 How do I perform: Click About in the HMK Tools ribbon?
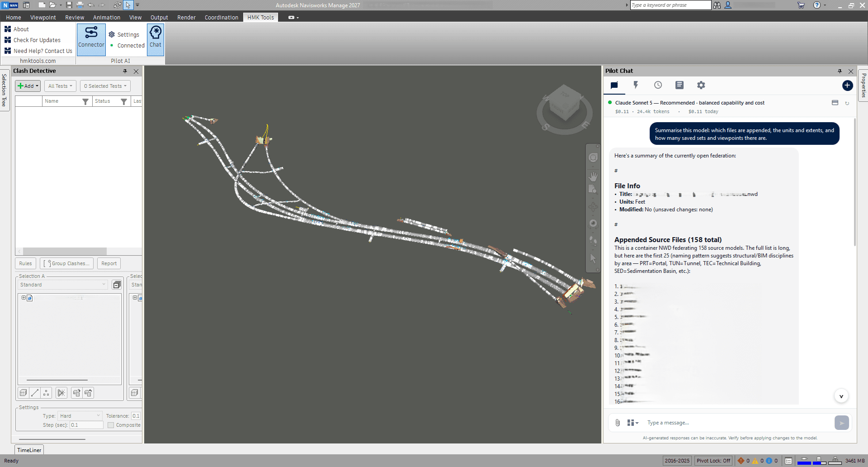tap(17, 29)
